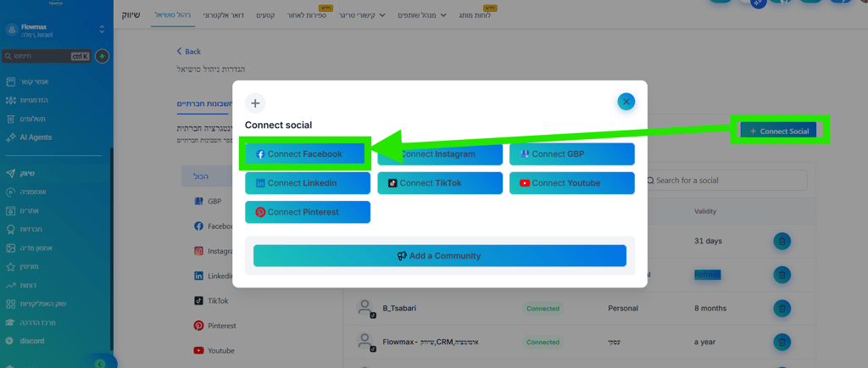Collapse the sidebar with the green chevron

tap(100, 363)
